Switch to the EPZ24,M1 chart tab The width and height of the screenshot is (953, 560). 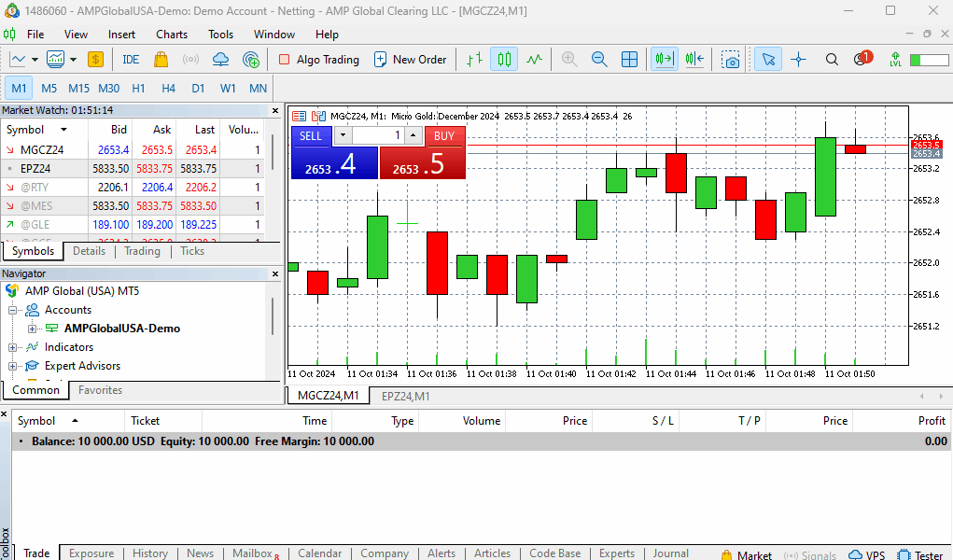(x=405, y=396)
